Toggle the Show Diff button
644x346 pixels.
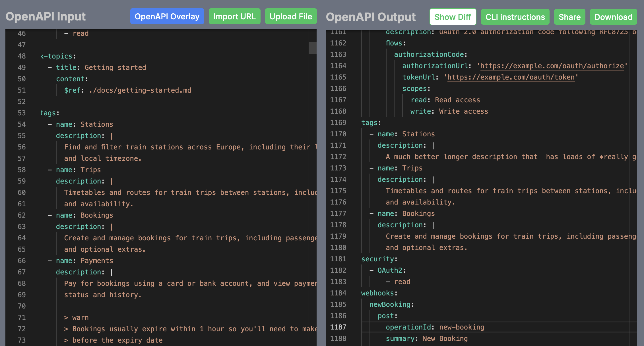453,17
